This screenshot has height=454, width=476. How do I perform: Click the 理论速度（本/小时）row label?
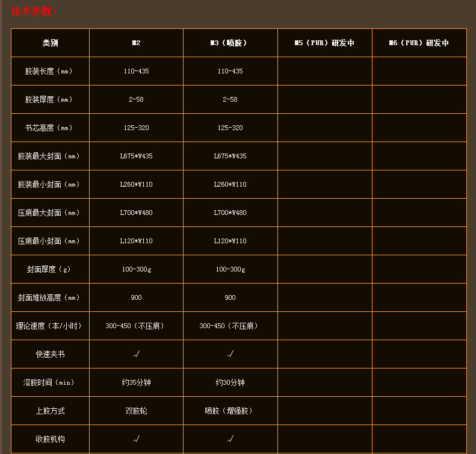(x=49, y=326)
